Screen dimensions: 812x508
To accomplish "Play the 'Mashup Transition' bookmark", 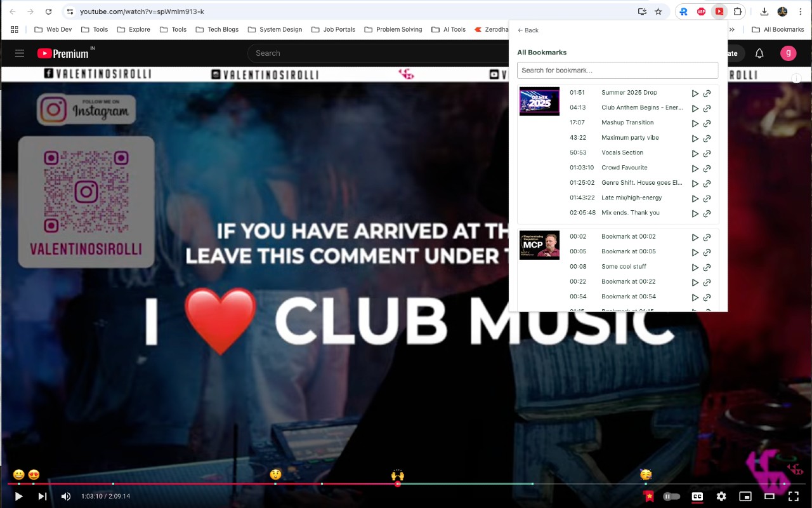I will tap(695, 123).
